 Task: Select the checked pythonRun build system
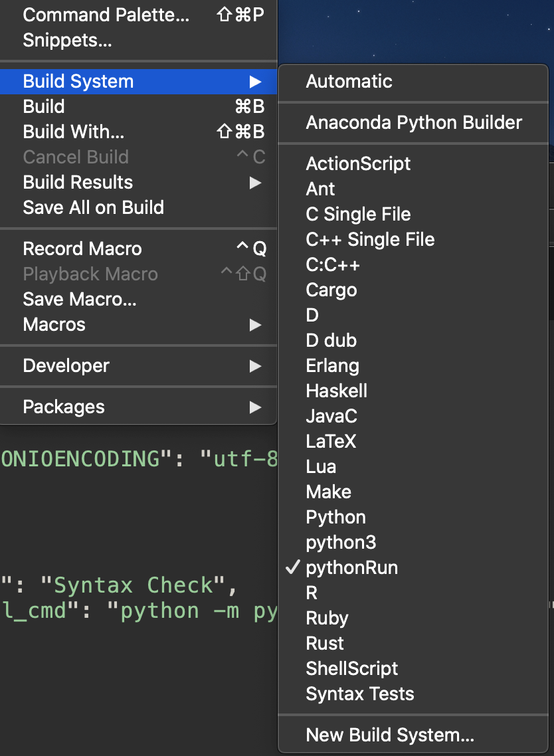[351, 568]
